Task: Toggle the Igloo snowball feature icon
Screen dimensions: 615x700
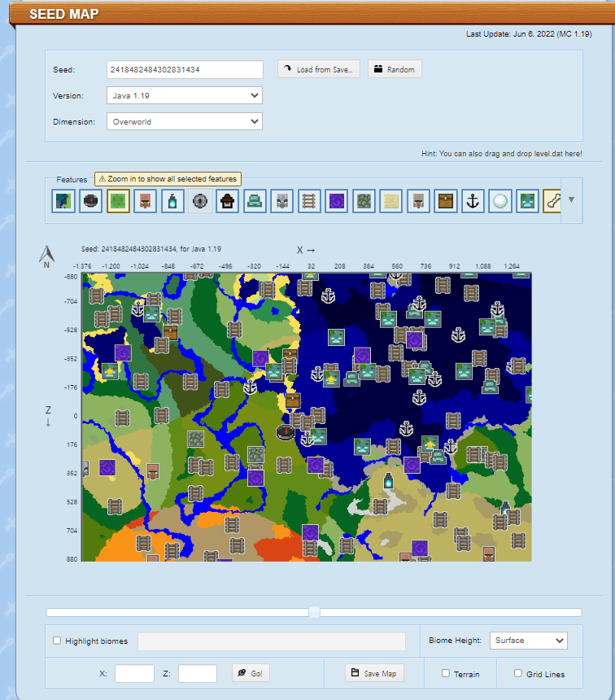Action: click(500, 201)
